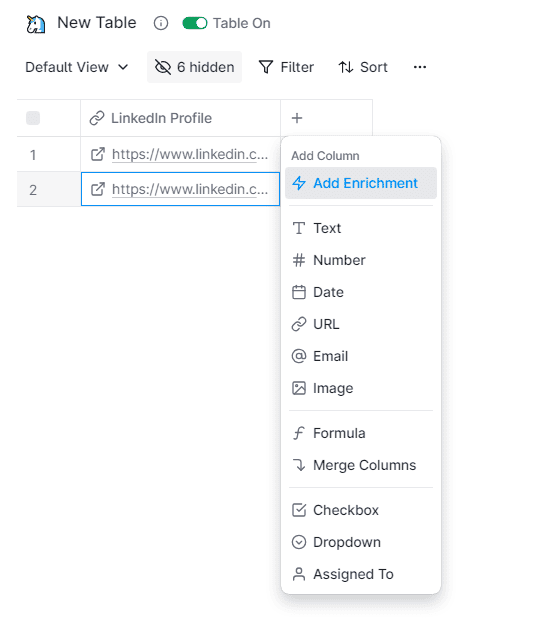Click the link icon in the LinkedIn Profile header
Screen dimensions: 544x630
97,118
